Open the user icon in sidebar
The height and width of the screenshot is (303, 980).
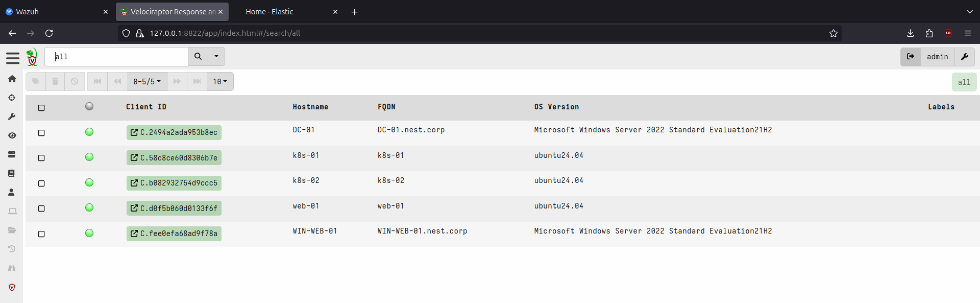(12, 192)
